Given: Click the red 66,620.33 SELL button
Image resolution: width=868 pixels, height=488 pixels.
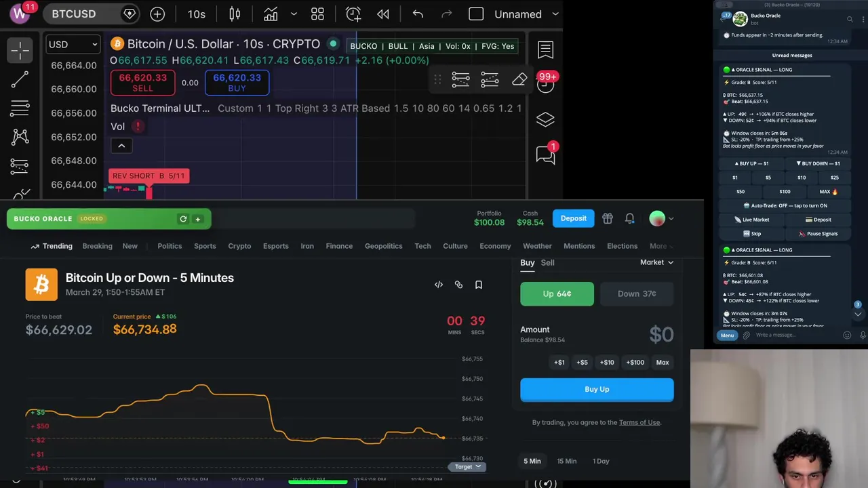Looking at the screenshot, I should (142, 83).
